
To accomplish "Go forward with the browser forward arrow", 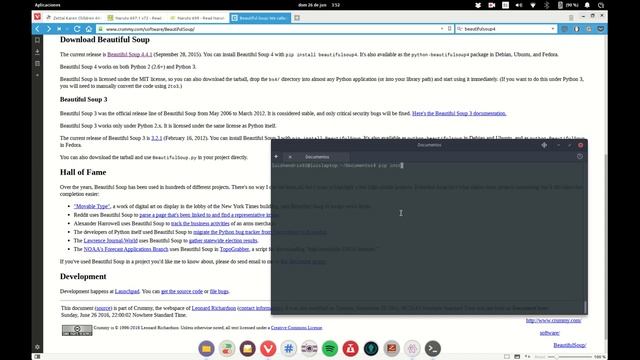I will point(49,29).
